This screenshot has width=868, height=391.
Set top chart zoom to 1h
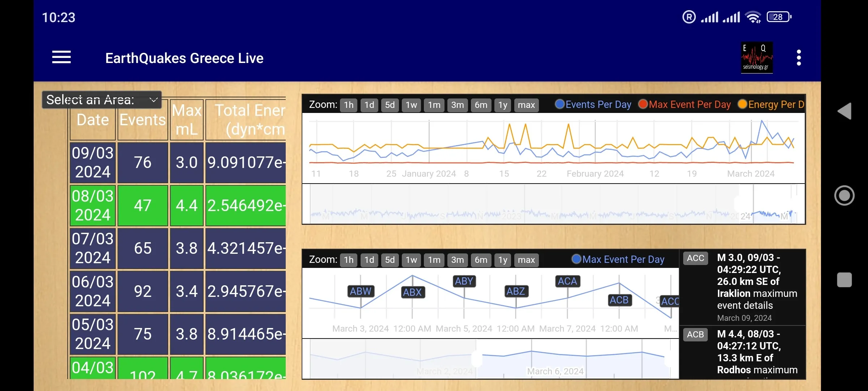pos(349,105)
